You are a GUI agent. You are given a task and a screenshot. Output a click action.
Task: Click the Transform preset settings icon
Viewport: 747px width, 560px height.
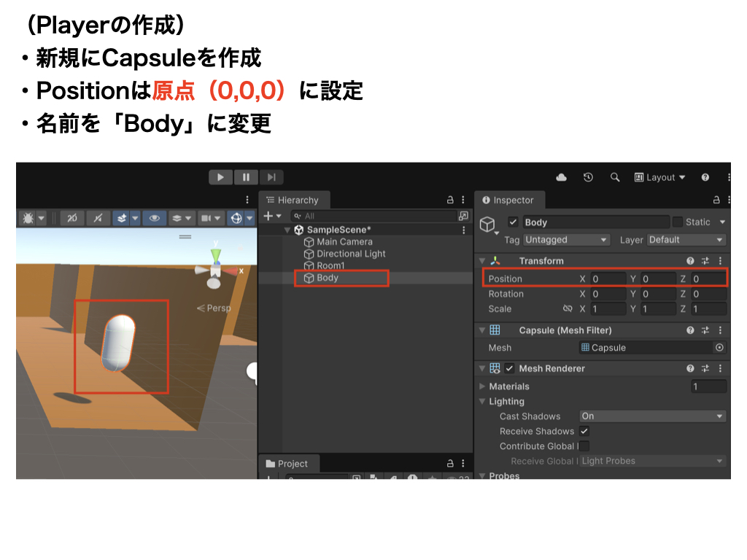point(705,261)
